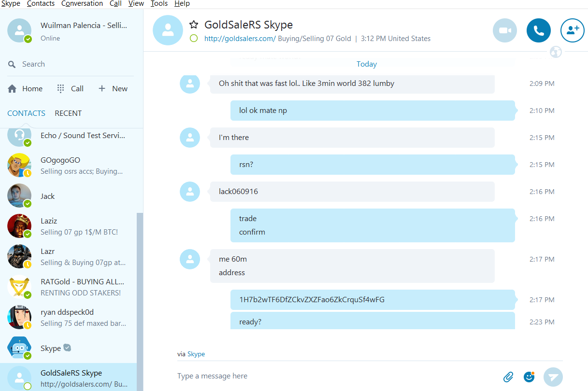Switch to the CONTACTS tab
Screen dimensions: 588x391
coord(26,113)
